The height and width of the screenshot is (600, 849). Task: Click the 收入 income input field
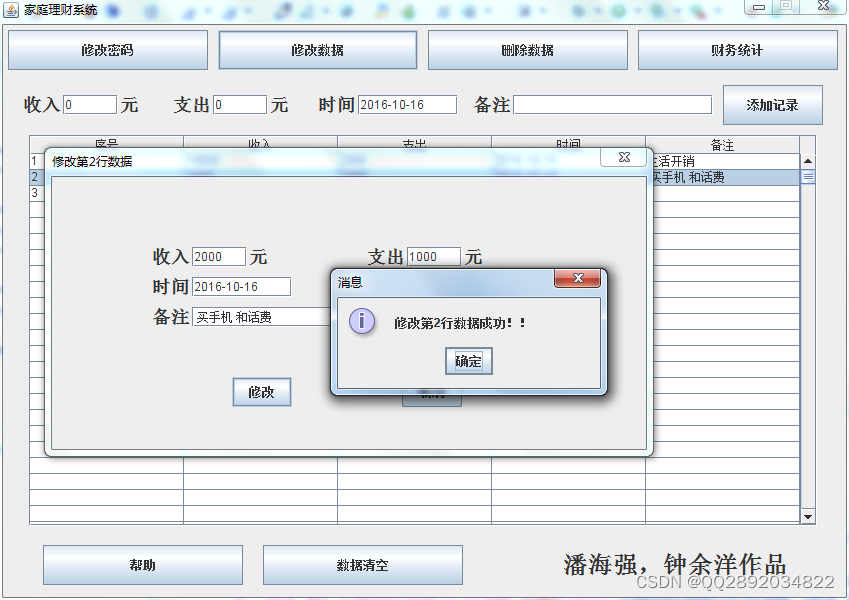(89, 104)
